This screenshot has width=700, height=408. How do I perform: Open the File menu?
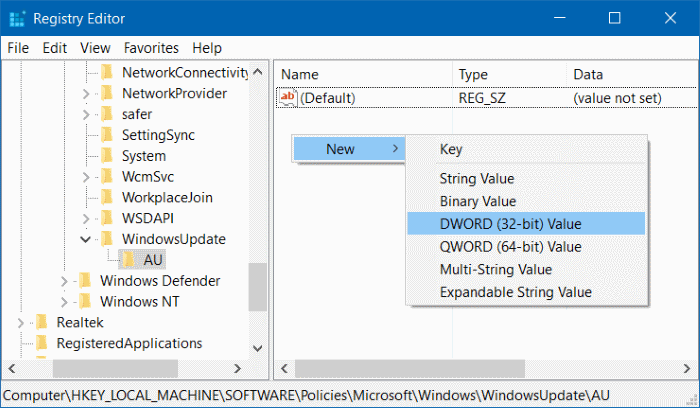pos(18,48)
